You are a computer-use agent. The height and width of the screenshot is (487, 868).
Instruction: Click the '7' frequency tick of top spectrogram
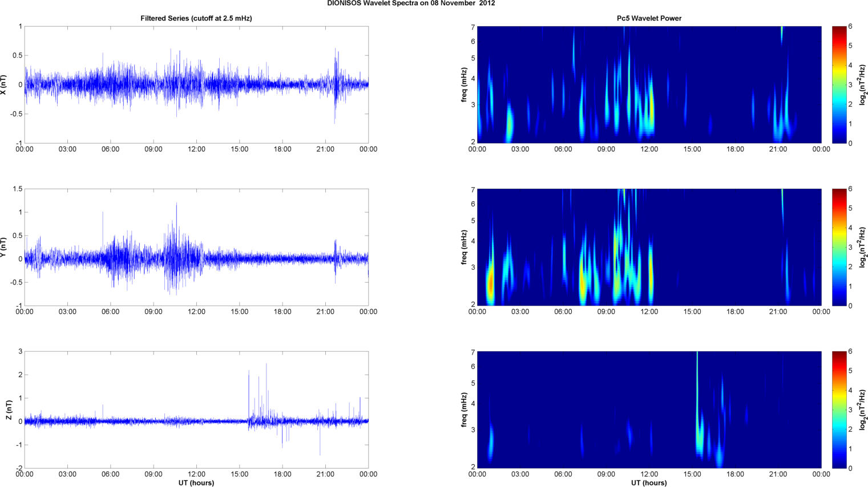tap(473, 27)
